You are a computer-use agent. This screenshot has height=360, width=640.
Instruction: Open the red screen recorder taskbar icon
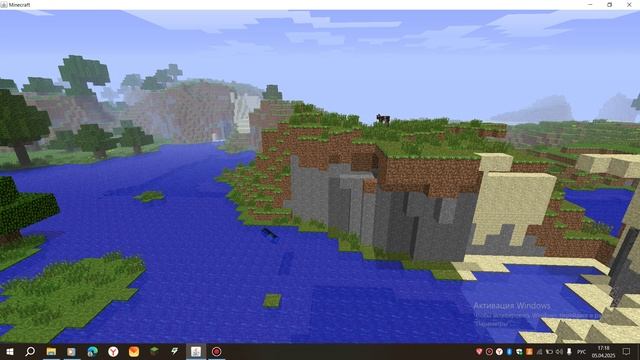point(216,351)
